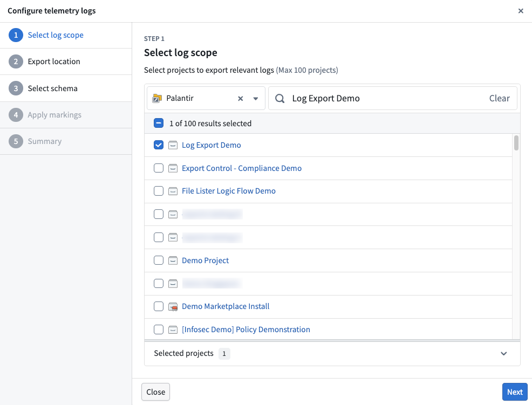Clear the search text

point(499,98)
